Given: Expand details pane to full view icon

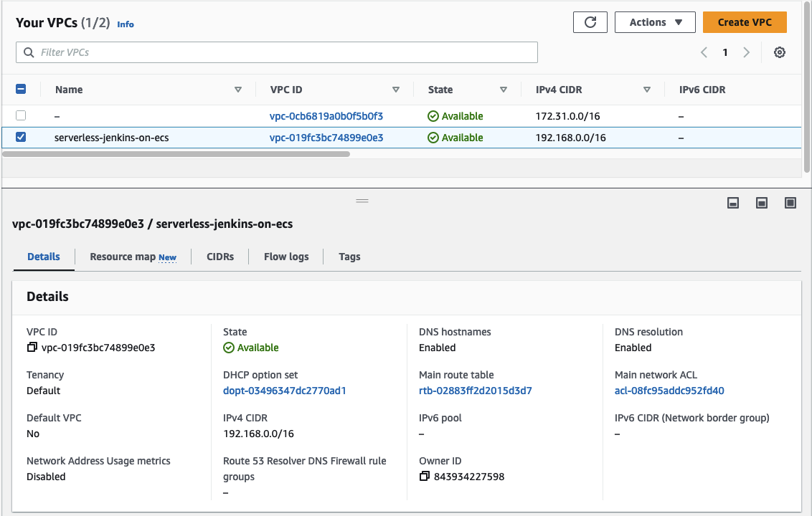Looking at the screenshot, I should click(790, 204).
